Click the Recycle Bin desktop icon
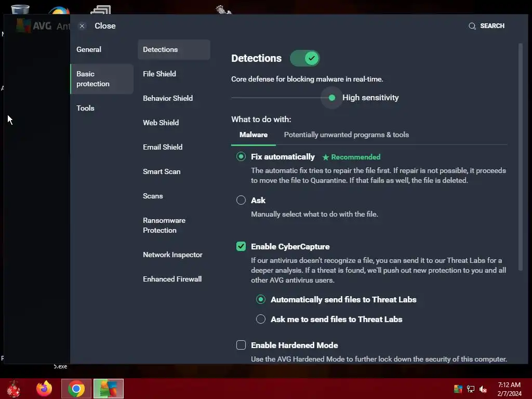Image resolution: width=532 pixels, height=399 pixels. [x=20, y=9]
